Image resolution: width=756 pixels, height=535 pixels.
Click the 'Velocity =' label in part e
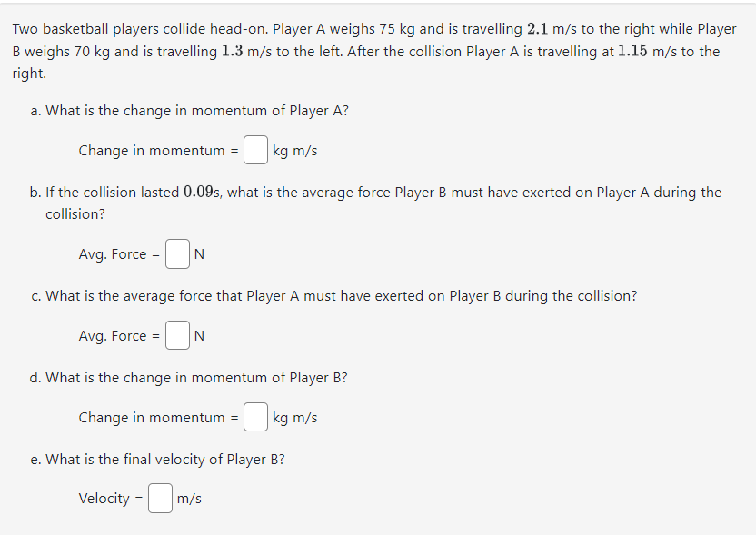tap(111, 499)
